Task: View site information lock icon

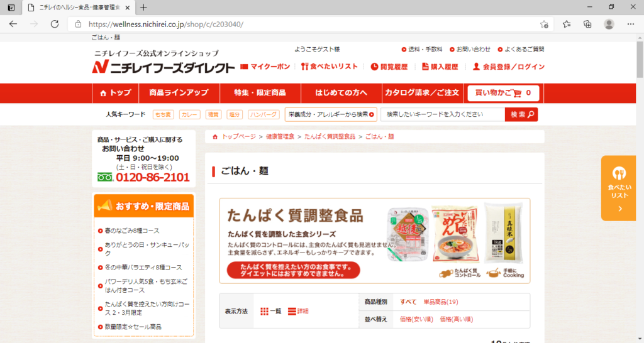Action: tap(79, 24)
